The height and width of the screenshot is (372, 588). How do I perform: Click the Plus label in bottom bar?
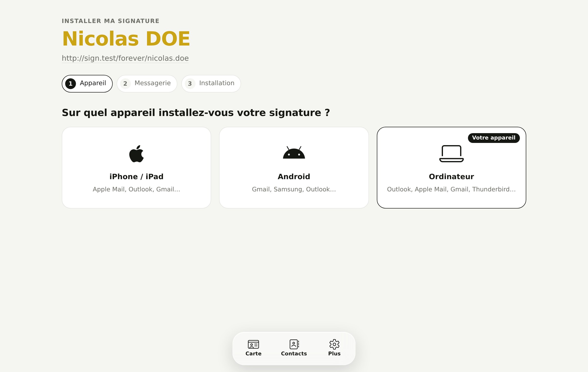334,354
